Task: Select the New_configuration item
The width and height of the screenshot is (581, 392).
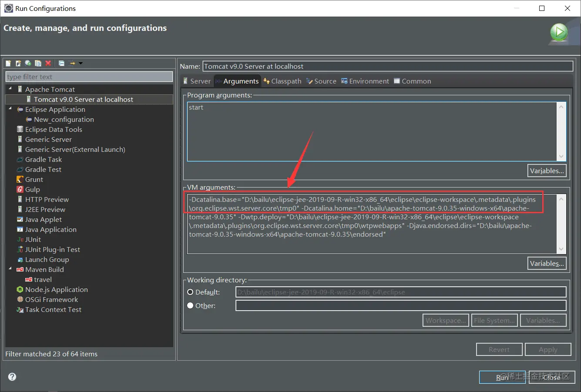Action: click(x=64, y=119)
